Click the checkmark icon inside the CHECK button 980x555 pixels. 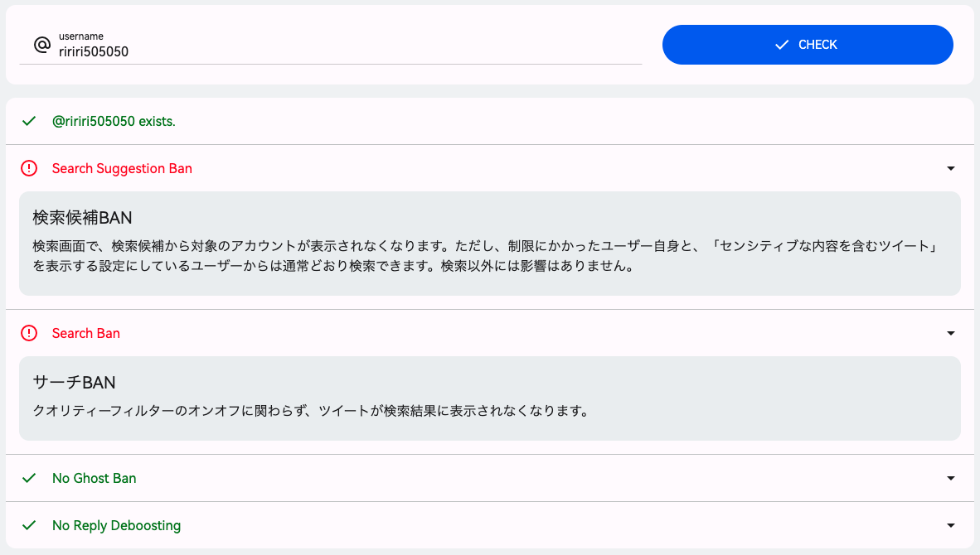tap(781, 45)
